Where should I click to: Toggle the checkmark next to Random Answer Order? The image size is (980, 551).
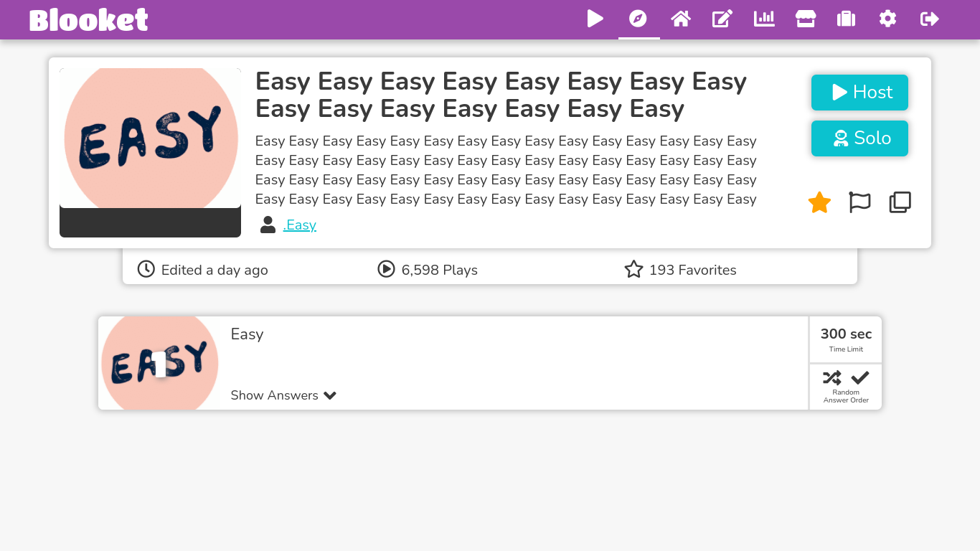coord(859,377)
